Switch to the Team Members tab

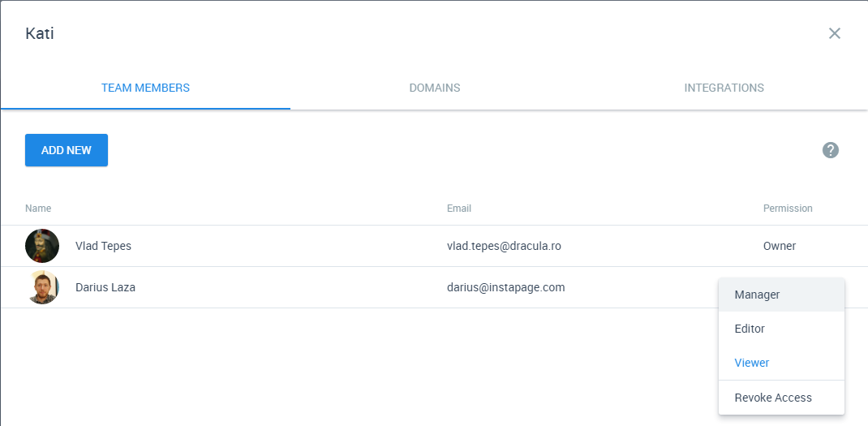[x=145, y=88]
